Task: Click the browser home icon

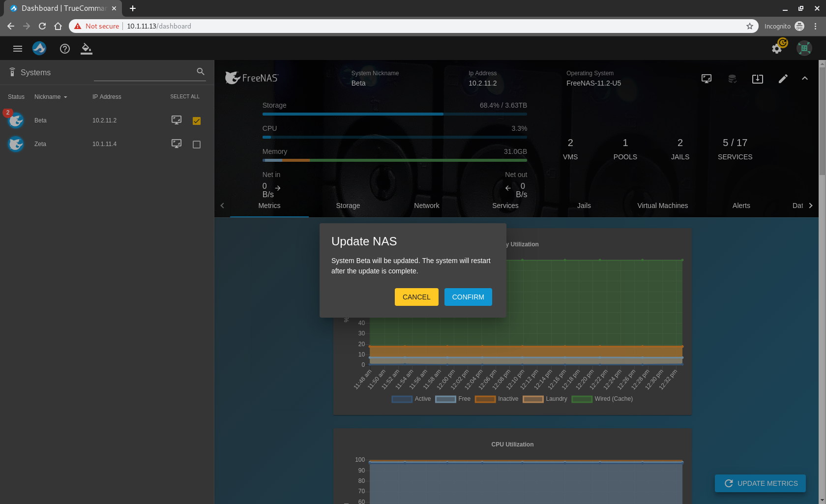Action: point(58,26)
